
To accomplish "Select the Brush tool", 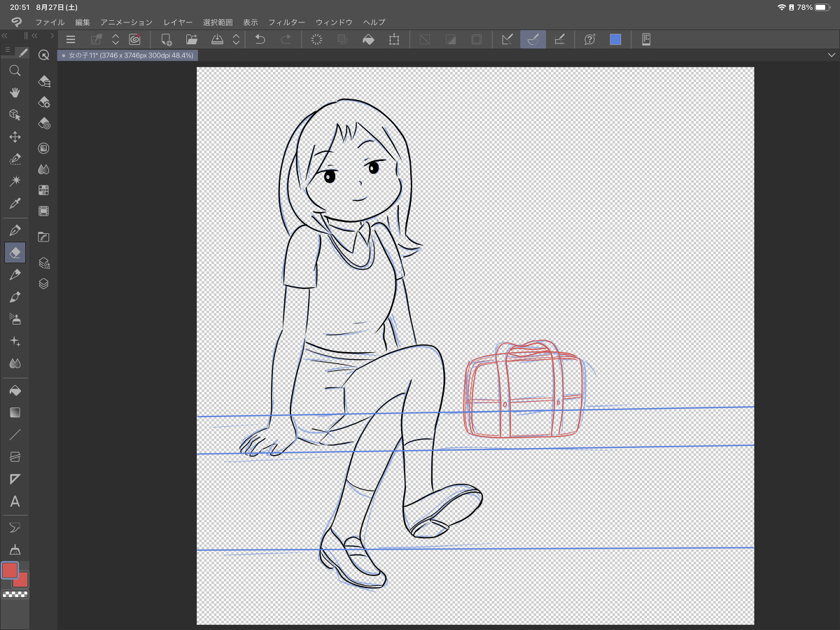I will [15, 297].
